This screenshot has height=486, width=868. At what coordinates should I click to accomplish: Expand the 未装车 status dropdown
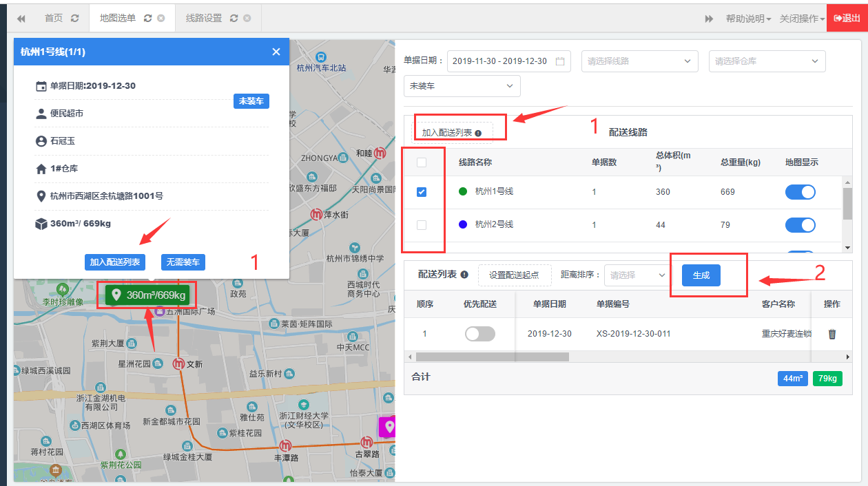coord(462,86)
